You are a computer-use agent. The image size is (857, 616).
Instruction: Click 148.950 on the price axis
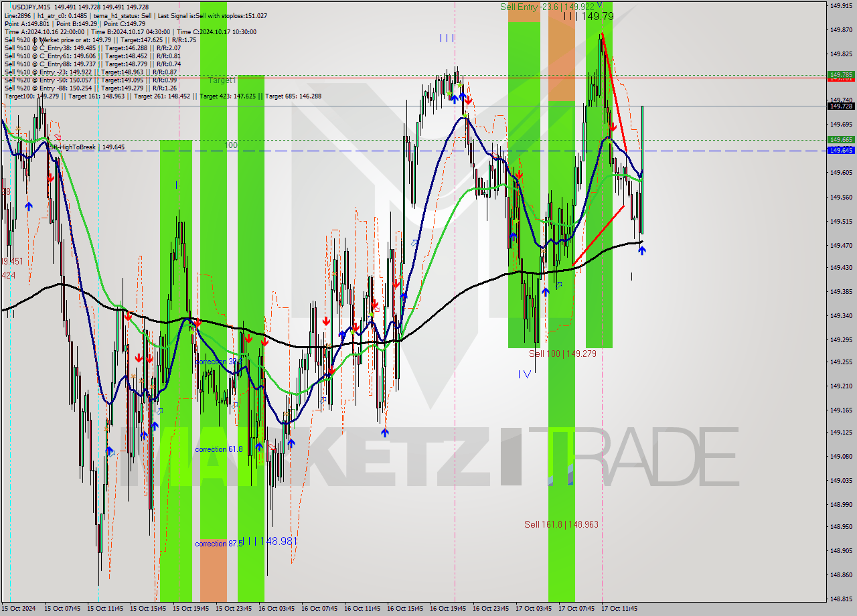(x=841, y=526)
